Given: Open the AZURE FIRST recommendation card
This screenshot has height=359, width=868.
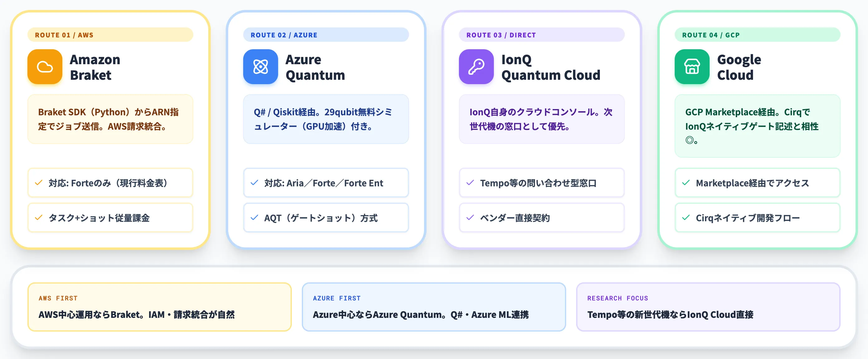Looking at the screenshot, I should 434,307.
